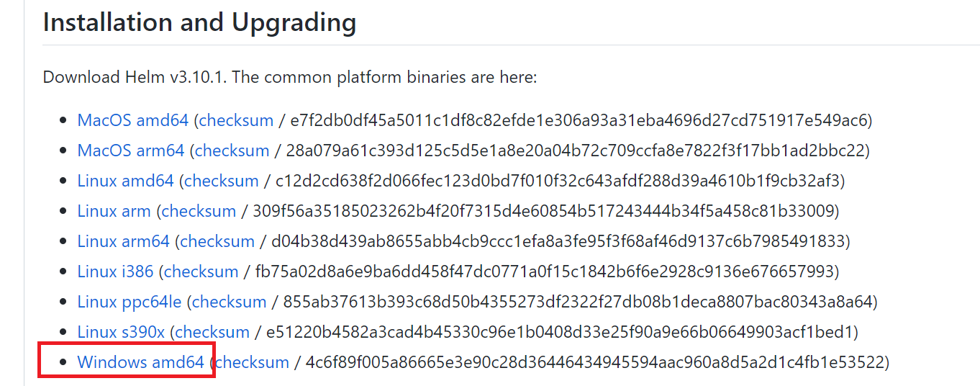This screenshot has width=980, height=386.
Task: Open the Linux s390x download link
Action: coord(121,332)
